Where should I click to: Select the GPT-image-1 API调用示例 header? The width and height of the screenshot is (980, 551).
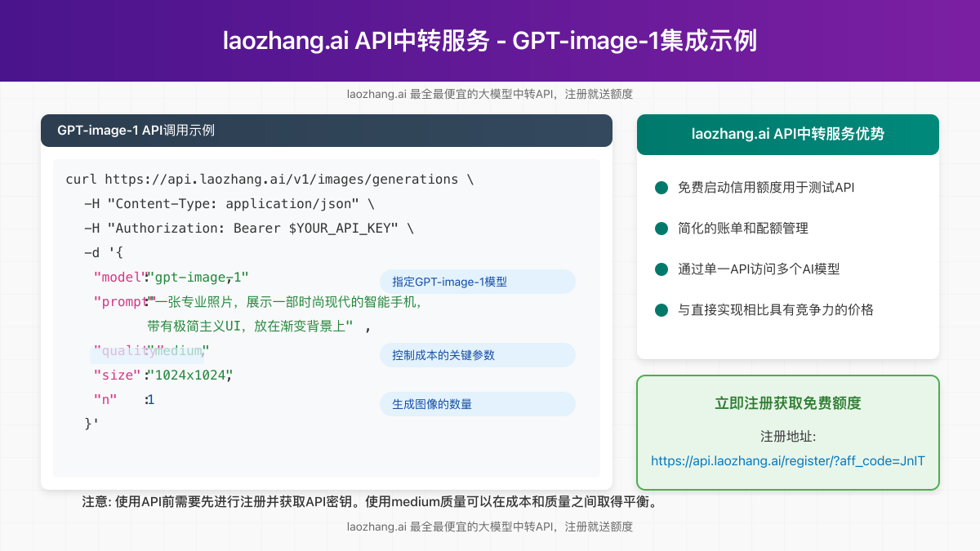327,131
